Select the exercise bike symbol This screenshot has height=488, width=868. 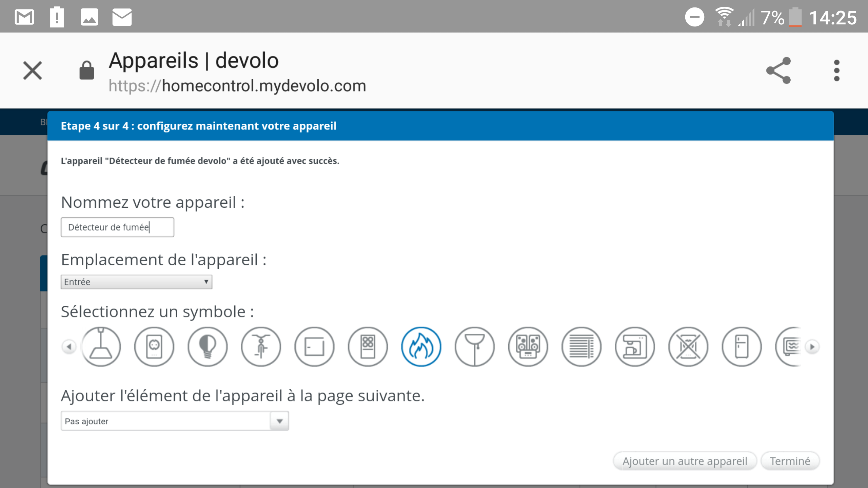click(x=261, y=346)
